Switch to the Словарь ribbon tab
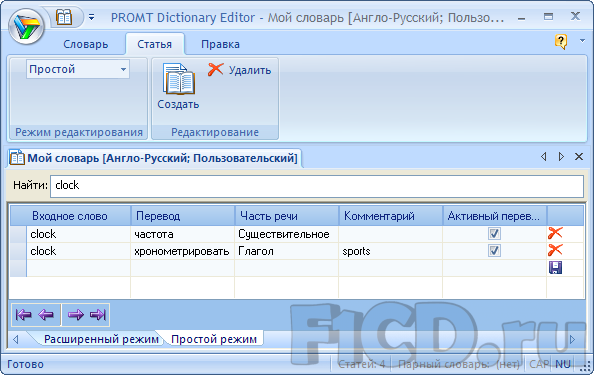The height and width of the screenshot is (375, 594). point(86,44)
